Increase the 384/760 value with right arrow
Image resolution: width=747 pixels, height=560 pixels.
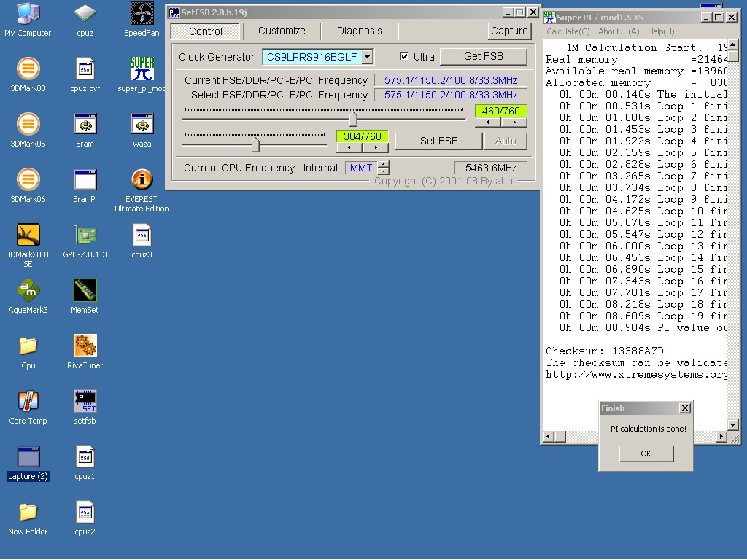[x=376, y=148]
